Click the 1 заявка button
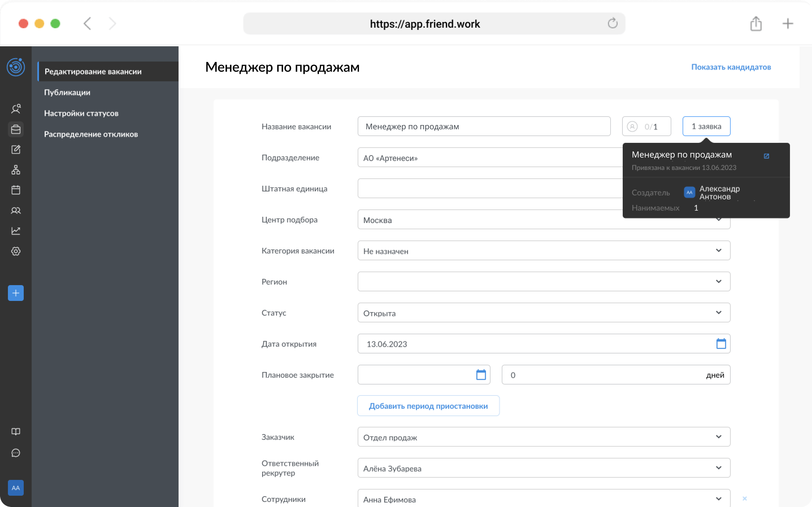 click(x=706, y=126)
